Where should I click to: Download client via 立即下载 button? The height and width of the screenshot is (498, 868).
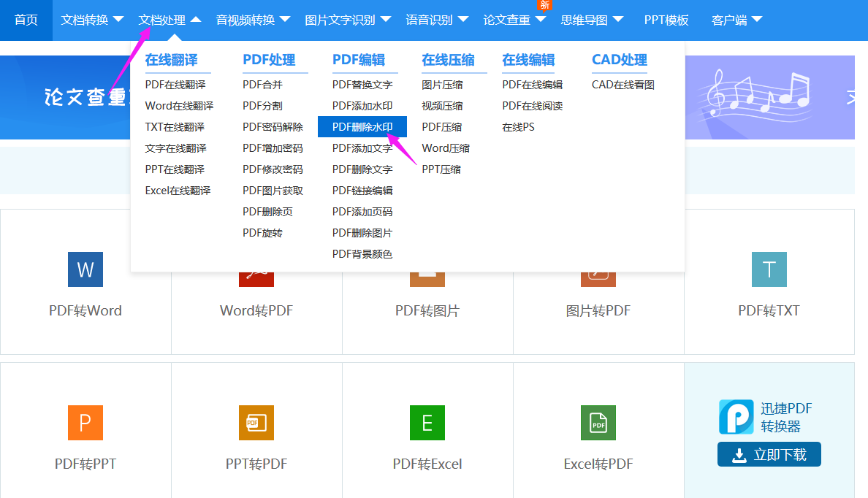(769, 454)
